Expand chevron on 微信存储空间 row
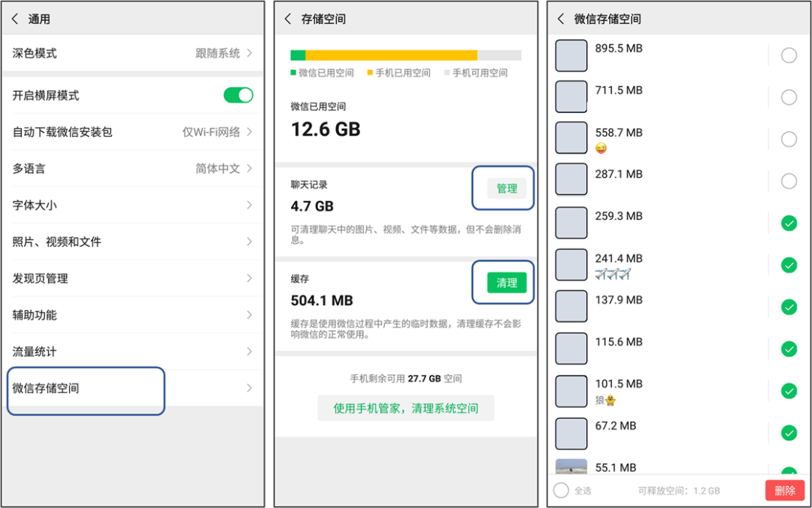812x508 pixels. pyautogui.click(x=250, y=388)
